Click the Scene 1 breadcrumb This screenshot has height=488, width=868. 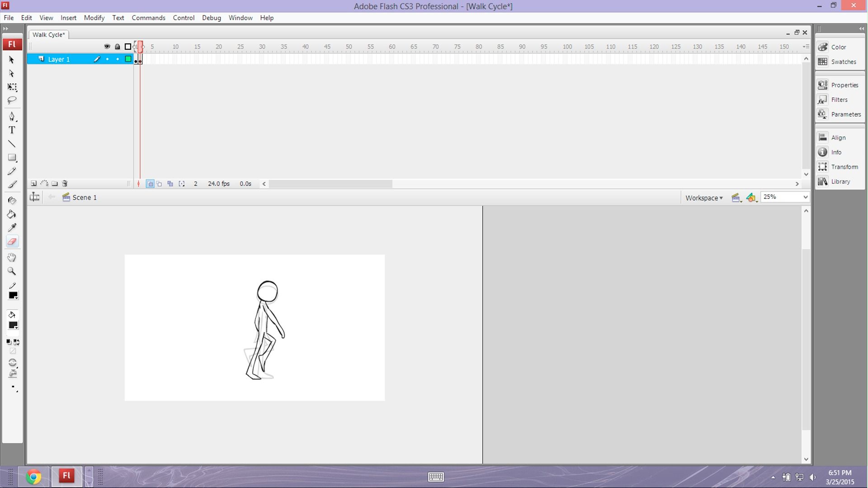coord(85,197)
